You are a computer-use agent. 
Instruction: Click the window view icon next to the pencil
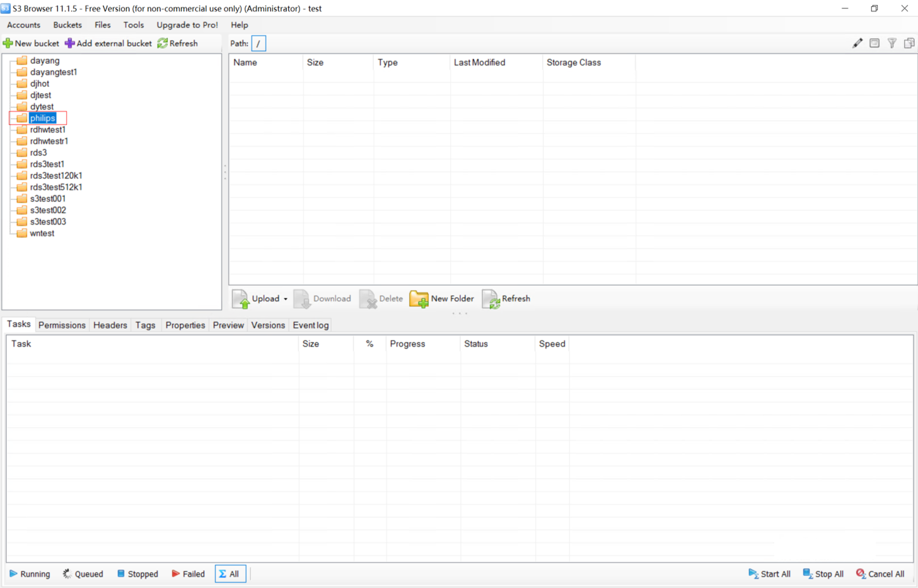pyautogui.click(x=874, y=43)
